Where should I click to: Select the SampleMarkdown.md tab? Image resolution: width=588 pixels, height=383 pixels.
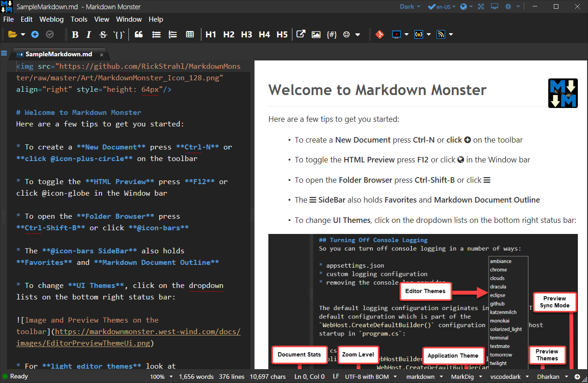coord(58,54)
